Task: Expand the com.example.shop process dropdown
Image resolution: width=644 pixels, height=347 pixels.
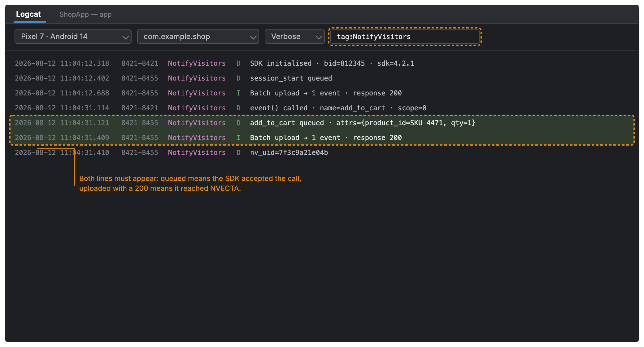Action: 198,37
